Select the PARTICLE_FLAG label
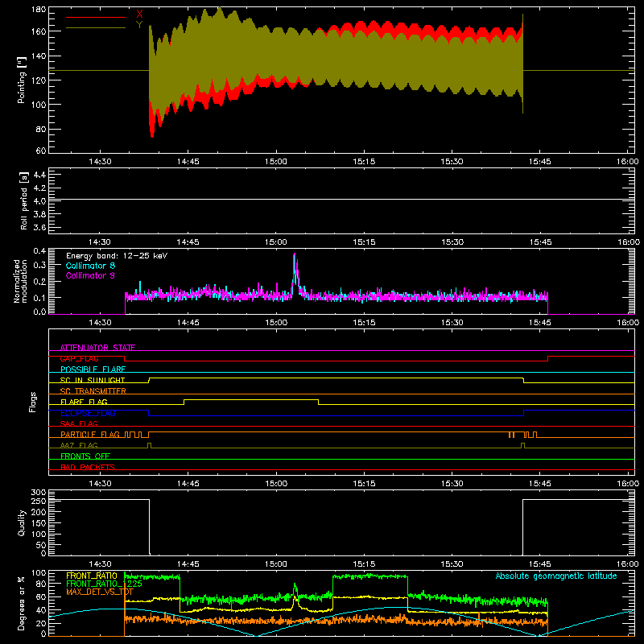This screenshot has height=644, width=644. [90, 435]
